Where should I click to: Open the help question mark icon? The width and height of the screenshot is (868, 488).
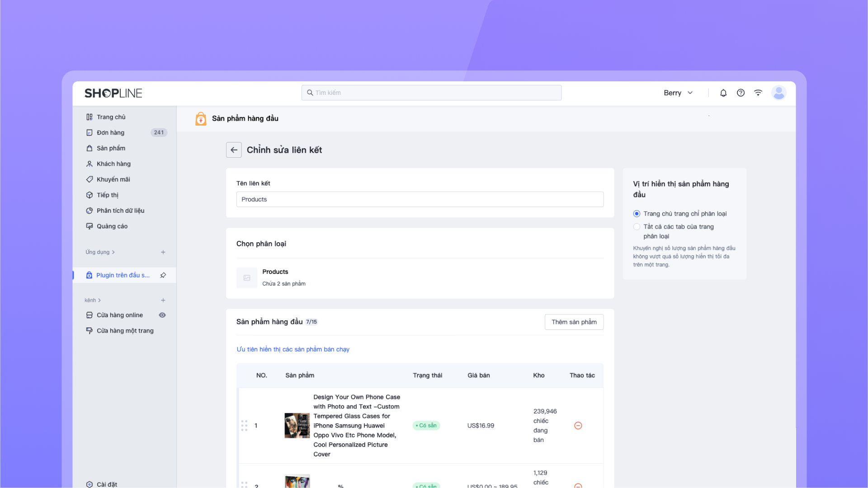(x=741, y=93)
